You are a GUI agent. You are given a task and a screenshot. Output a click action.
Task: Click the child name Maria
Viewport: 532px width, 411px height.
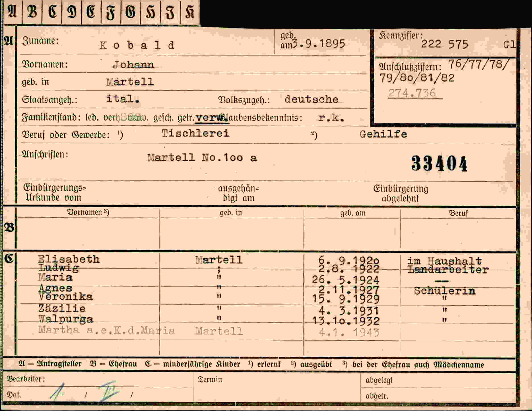[x=55, y=277]
